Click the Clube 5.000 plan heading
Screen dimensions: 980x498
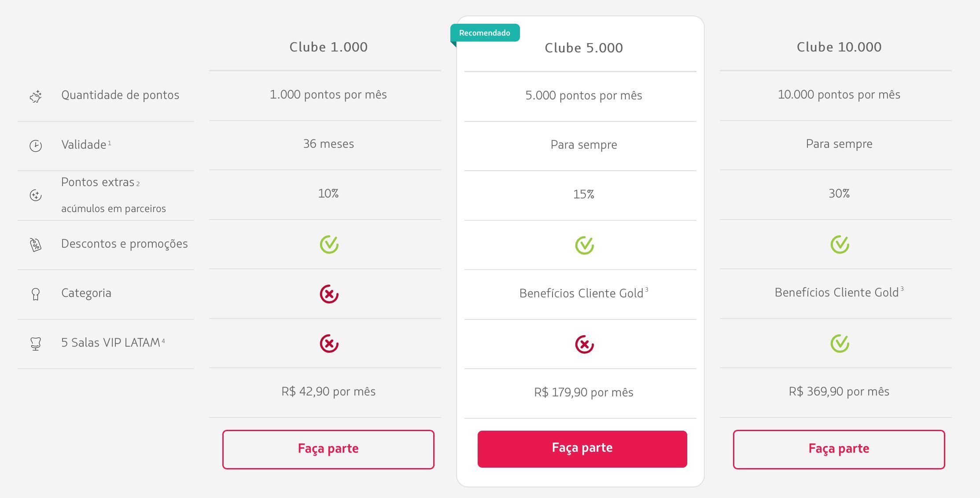tap(584, 48)
